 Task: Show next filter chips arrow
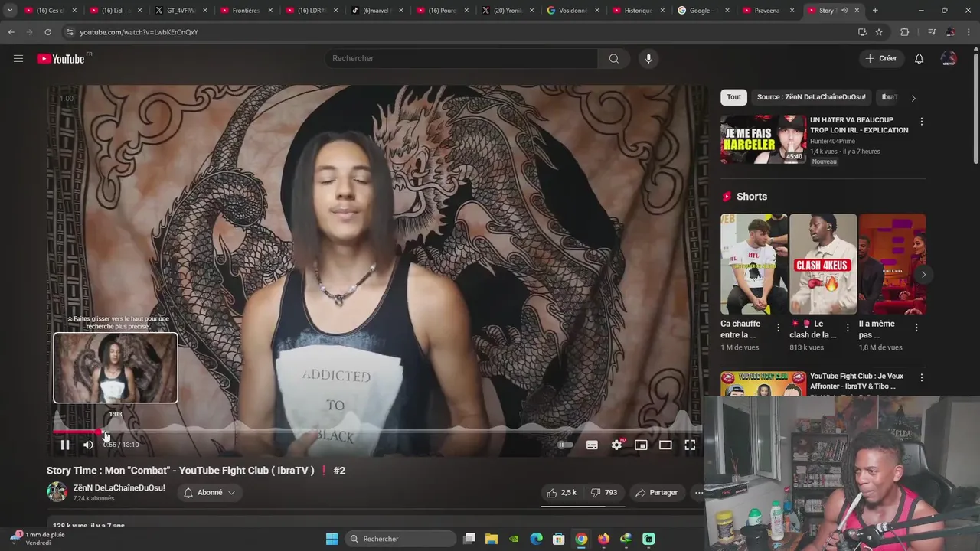click(913, 98)
